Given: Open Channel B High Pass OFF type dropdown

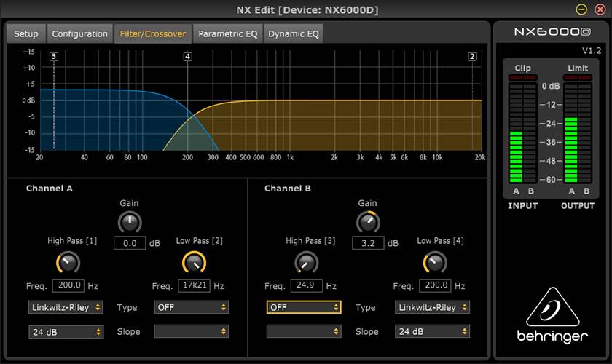Looking at the screenshot, I should 303,307.
